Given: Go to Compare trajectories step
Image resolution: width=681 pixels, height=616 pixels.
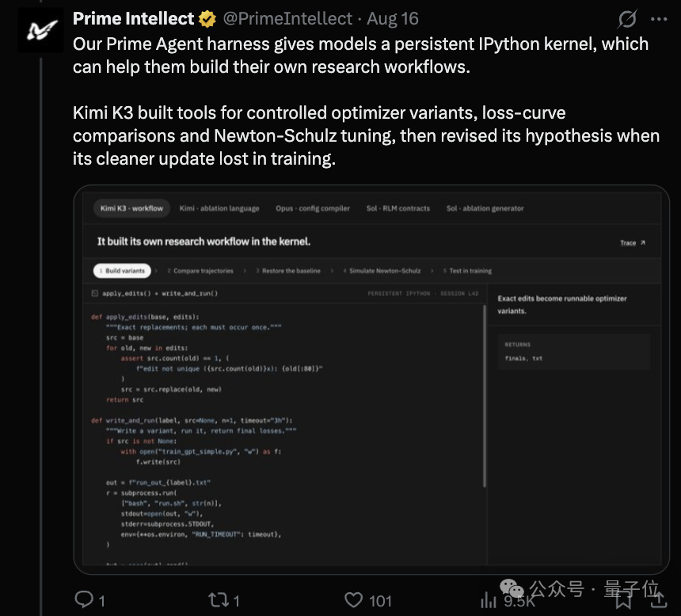Looking at the screenshot, I should (x=200, y=271).
